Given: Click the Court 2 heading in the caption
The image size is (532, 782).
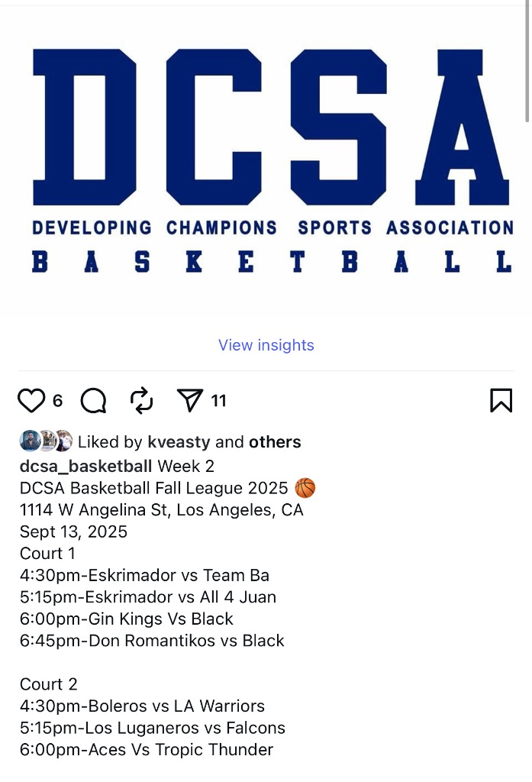Looking at the screenshot, I should pyautogui.click(x=49, y=684).
